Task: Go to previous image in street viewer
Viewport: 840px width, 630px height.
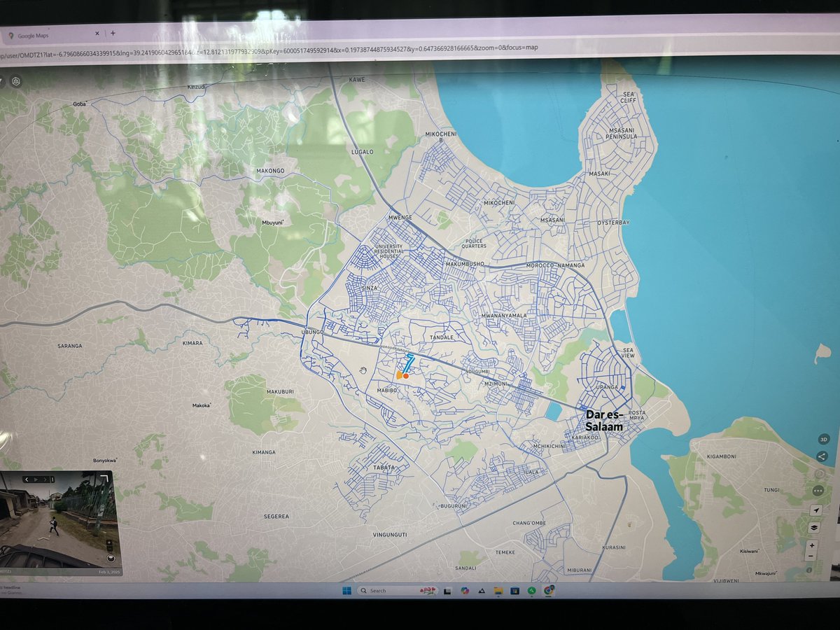Action: [27, 479]
